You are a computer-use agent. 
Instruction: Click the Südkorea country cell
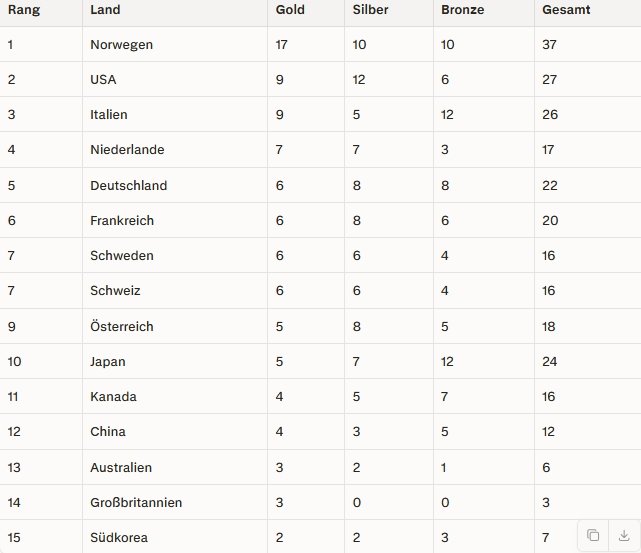(x=119, y=537)
